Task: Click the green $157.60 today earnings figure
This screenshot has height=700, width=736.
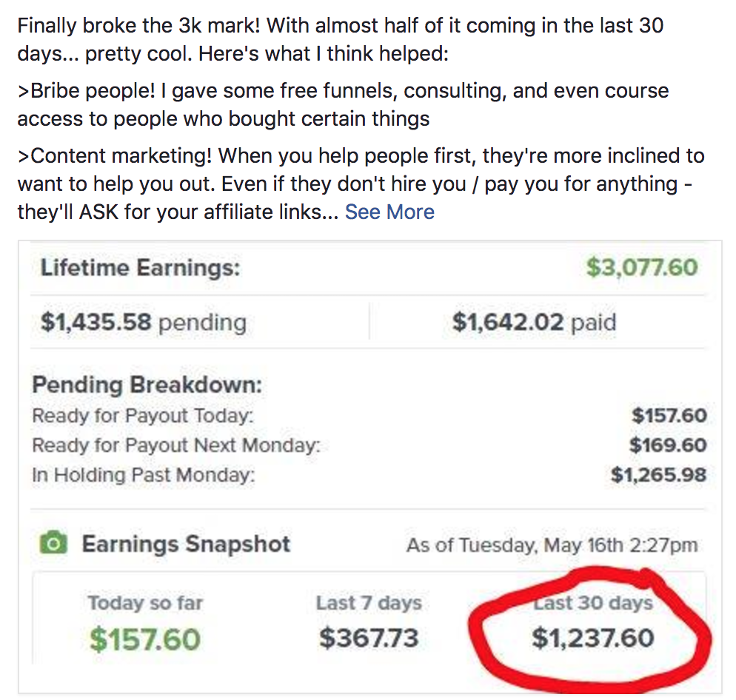Action: [x=145, y=639]
